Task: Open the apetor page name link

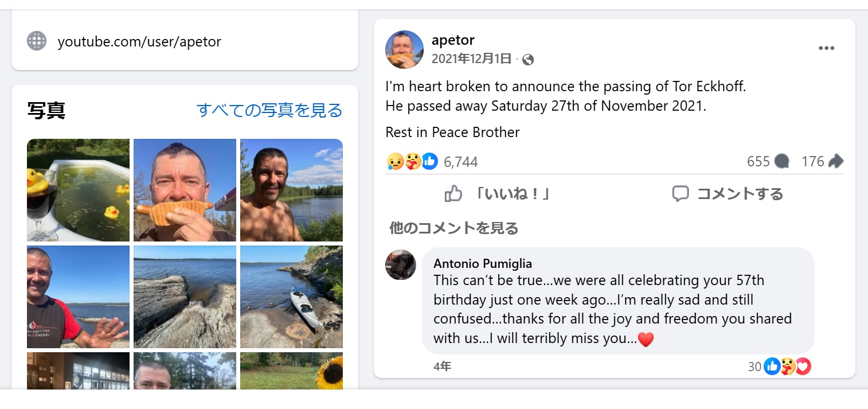Action: [453, 40]
